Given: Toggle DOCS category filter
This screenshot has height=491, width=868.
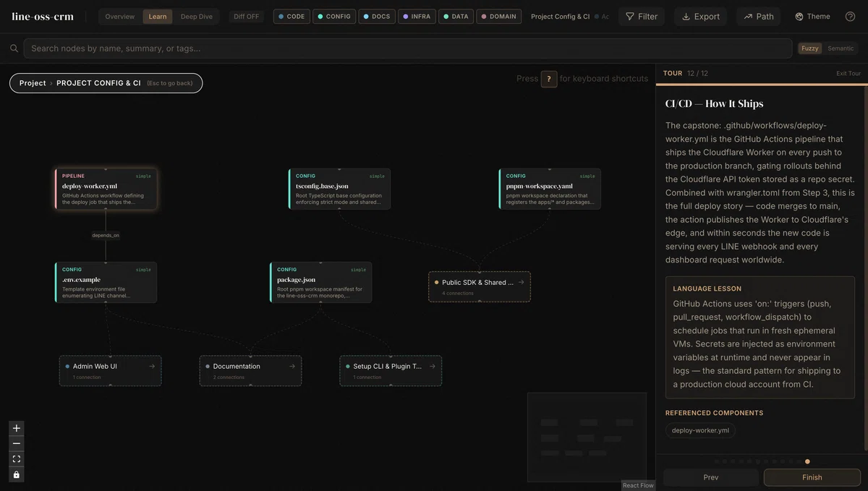Looking at the screenshot, I should pos(377,17).
